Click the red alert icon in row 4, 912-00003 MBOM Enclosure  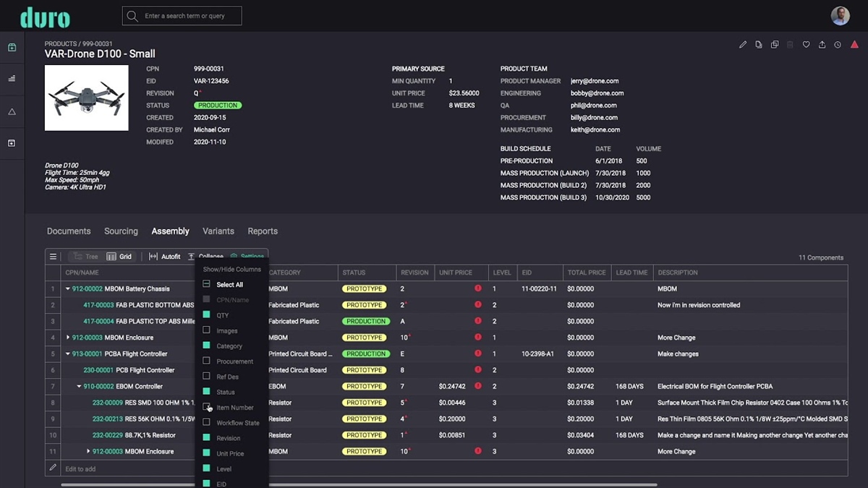point(478,338)
